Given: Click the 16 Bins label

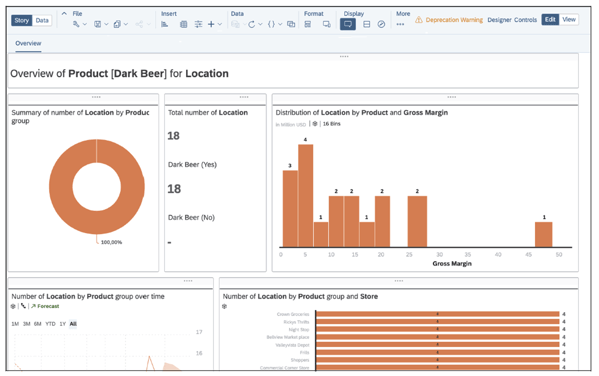Looking at the screenshot, I should [332, 123].
